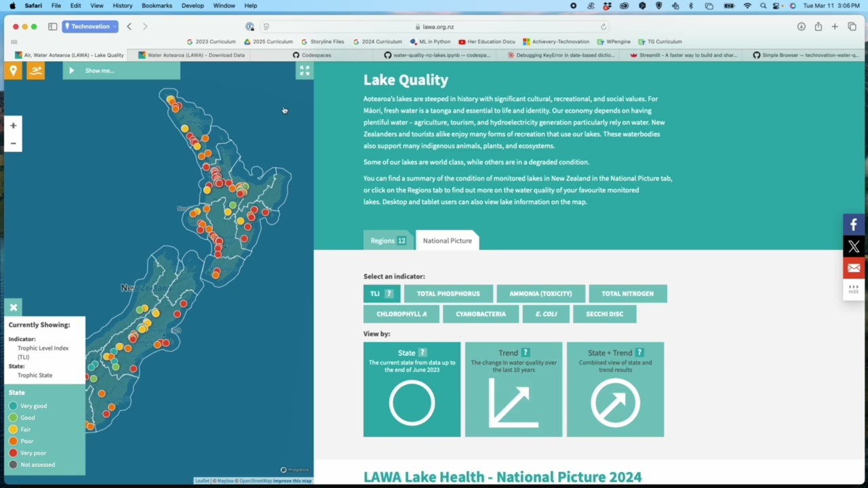This screenshot has width=868, height=488.
Task: Go back to the previous page
Action: 129,26
